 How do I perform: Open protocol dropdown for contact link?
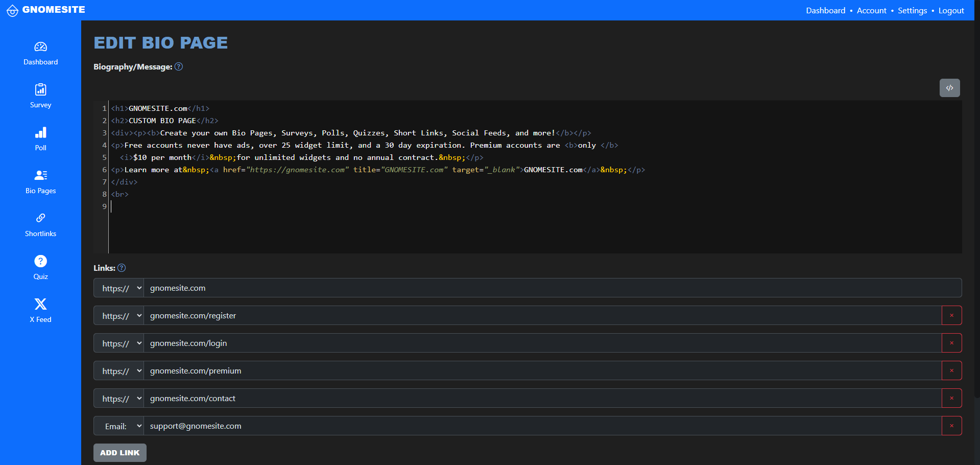pos(118,398)
